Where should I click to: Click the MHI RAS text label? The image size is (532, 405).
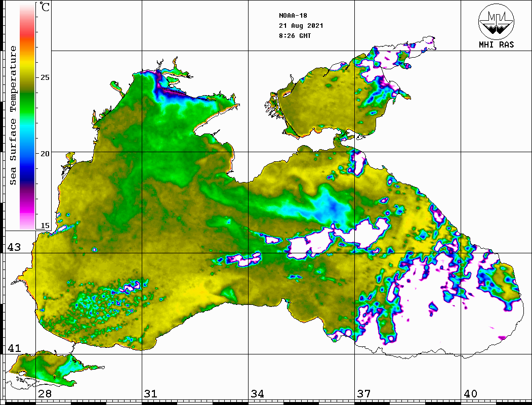(x=496, y=45)
